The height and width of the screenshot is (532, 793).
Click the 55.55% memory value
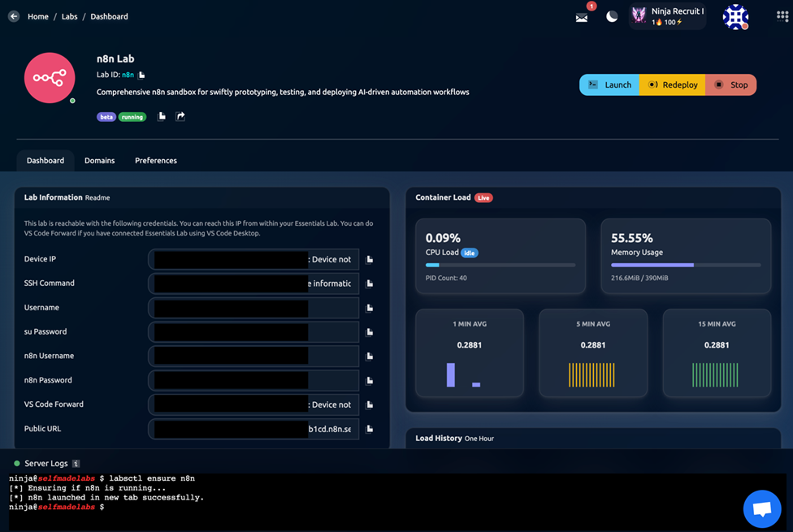[631, 238]
